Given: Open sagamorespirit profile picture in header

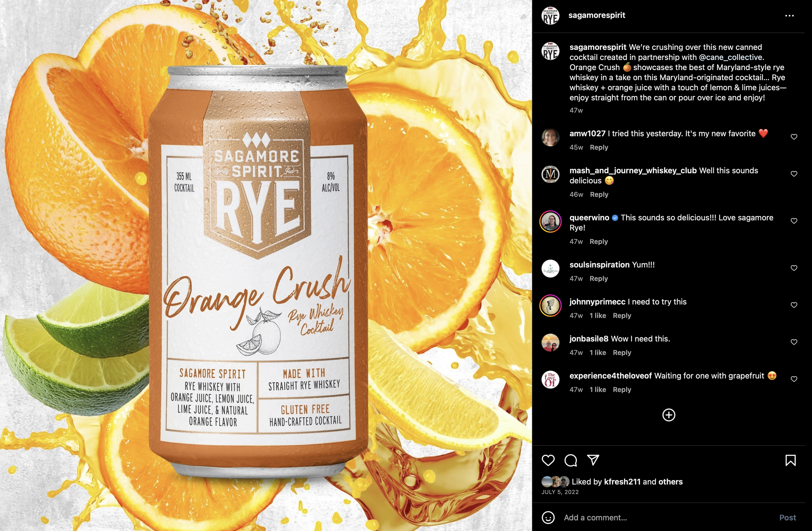Looking at the screenshot, I should point(550,15).
